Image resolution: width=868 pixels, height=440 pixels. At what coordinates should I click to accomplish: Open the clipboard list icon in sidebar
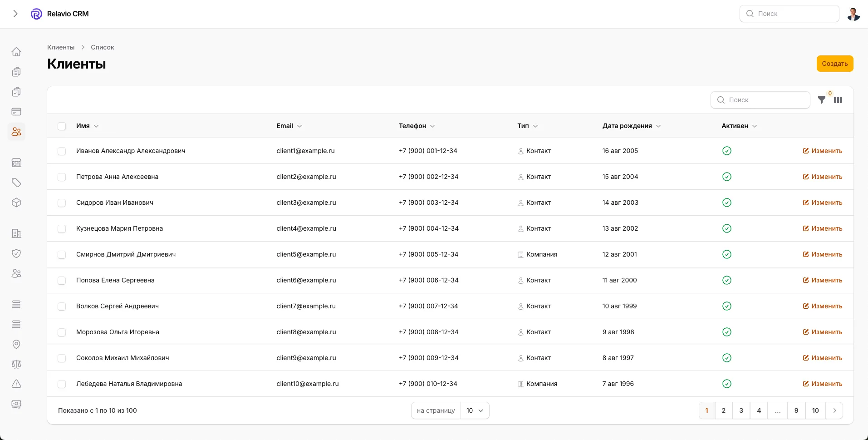pos(16,72)
